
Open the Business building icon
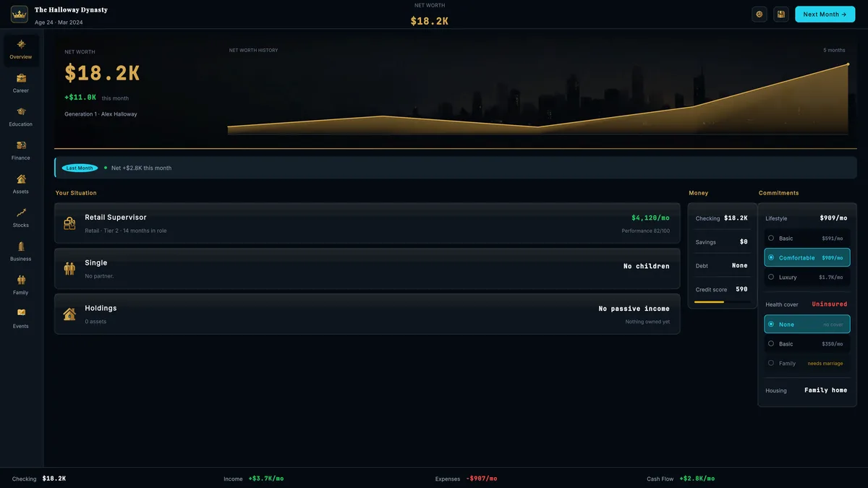point(21,246)
